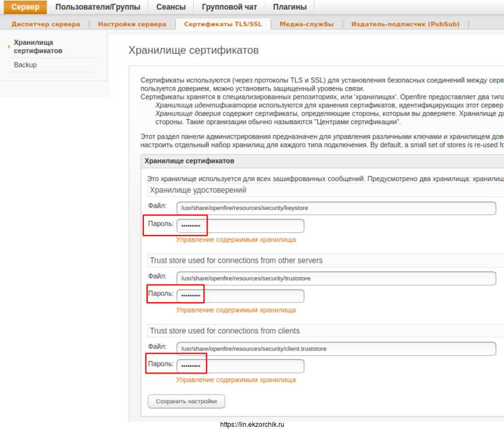
Task: Switch to Пользователи/Группы tab
Action: (98, 7)
